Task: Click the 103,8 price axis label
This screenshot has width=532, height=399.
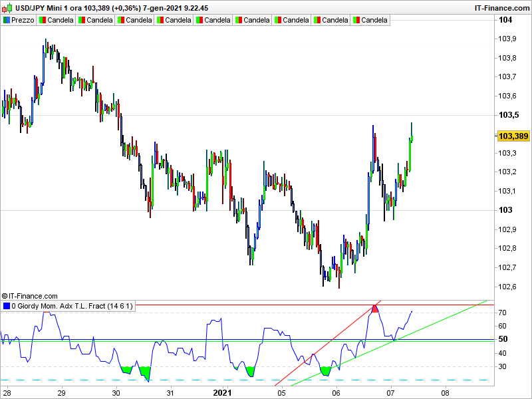Action: point(507,58)
